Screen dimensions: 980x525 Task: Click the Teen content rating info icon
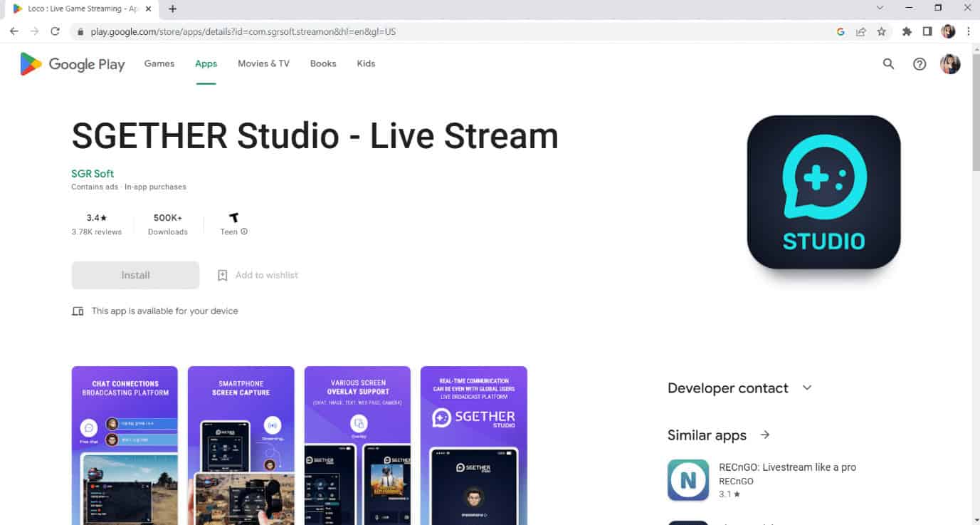244,232
